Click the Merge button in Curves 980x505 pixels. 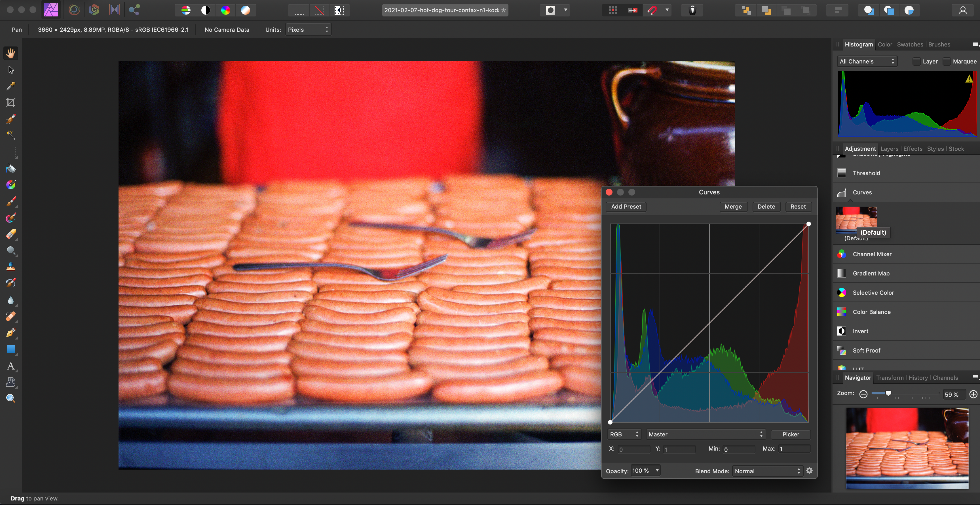coord(733,207)
